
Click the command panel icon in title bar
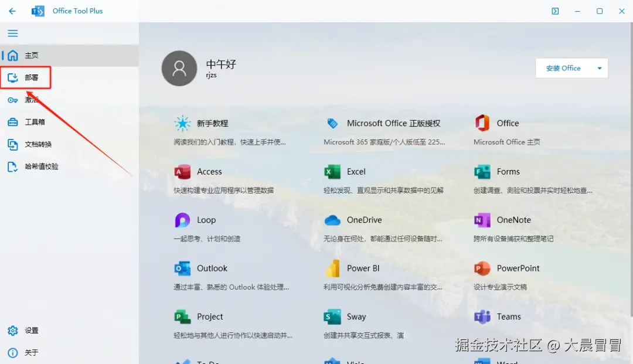555,11
